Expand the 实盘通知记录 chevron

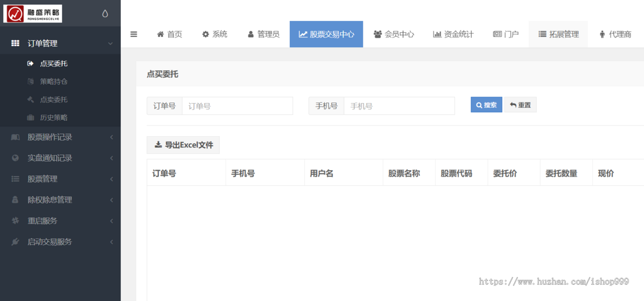(x=111, y=158)
